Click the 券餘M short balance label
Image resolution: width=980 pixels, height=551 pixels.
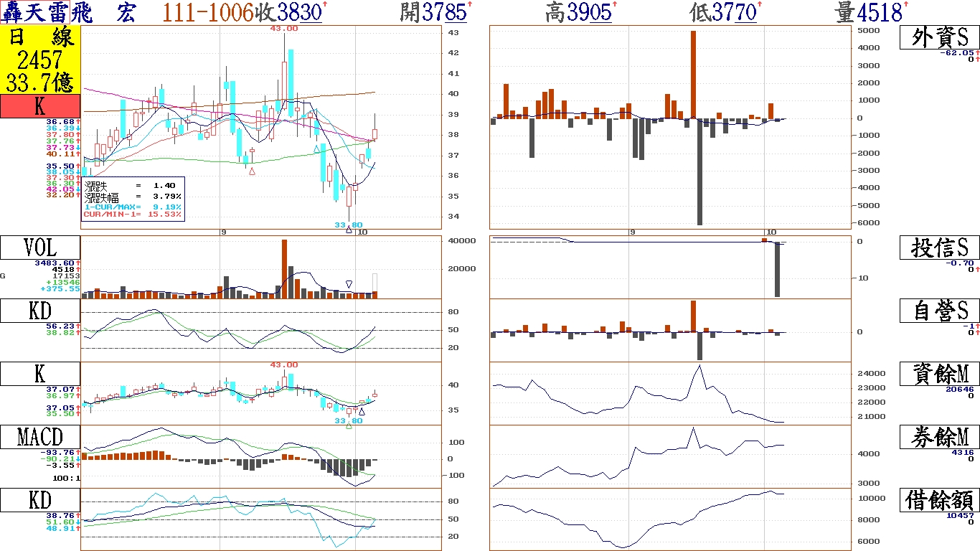[939, 437]
